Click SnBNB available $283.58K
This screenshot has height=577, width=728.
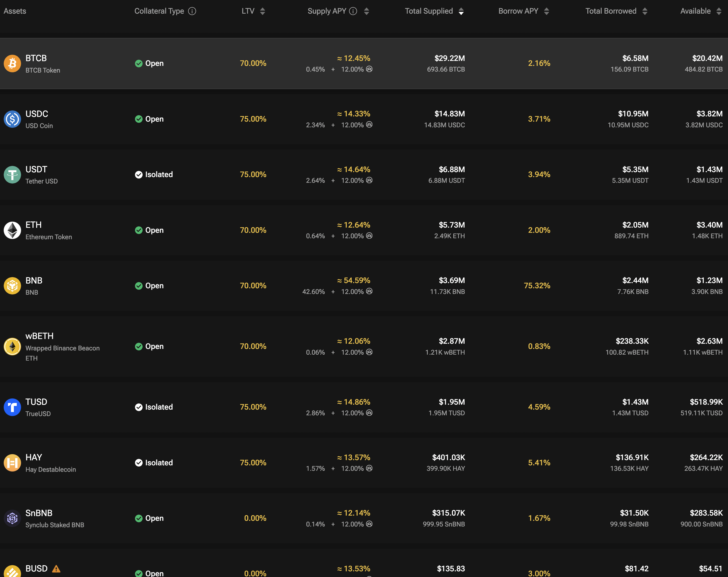point(706,513)
